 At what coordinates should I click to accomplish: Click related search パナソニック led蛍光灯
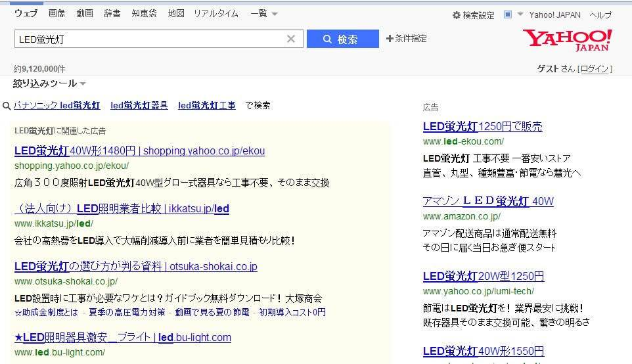(57, 105)
